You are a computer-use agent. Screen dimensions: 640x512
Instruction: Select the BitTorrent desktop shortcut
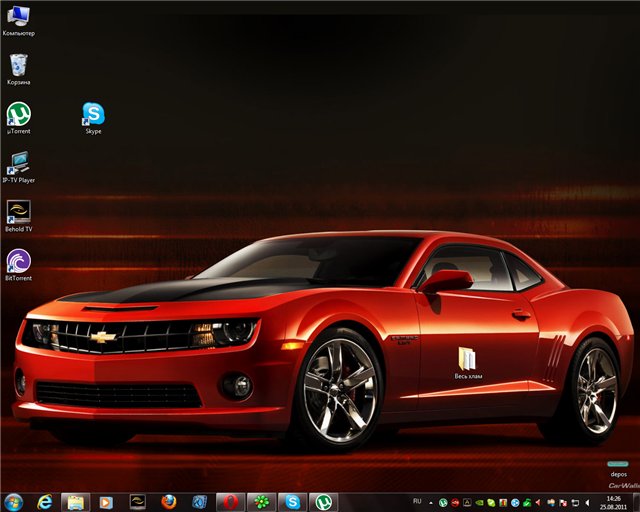tap(18, 265)
